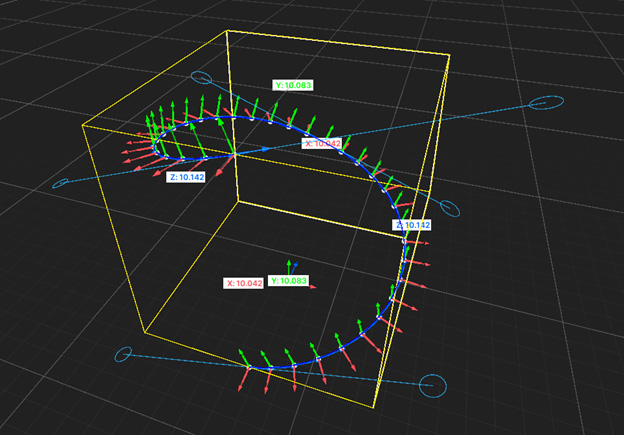Select the large tangent circle handle at the lower right

click(433, 386)
